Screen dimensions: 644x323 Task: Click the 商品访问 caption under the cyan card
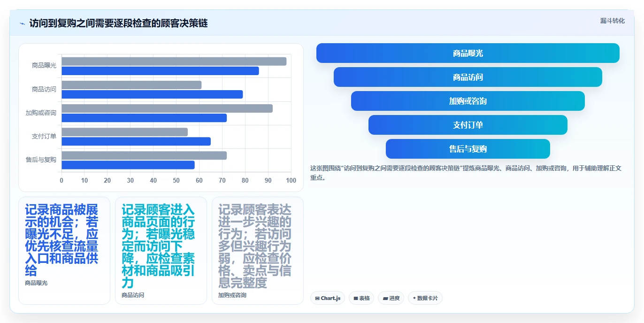pyautogui.click(x=133, y=295)
